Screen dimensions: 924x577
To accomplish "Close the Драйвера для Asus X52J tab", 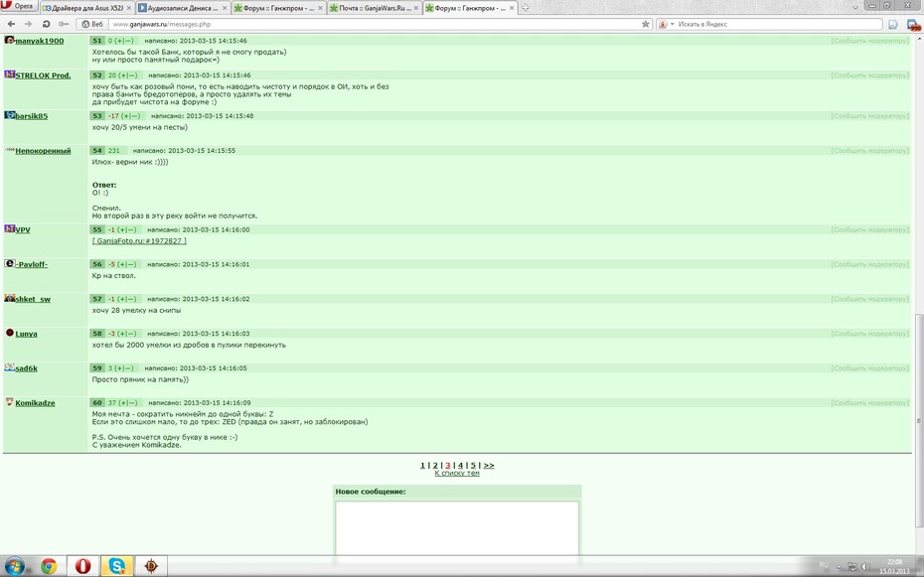I will 129,8.
